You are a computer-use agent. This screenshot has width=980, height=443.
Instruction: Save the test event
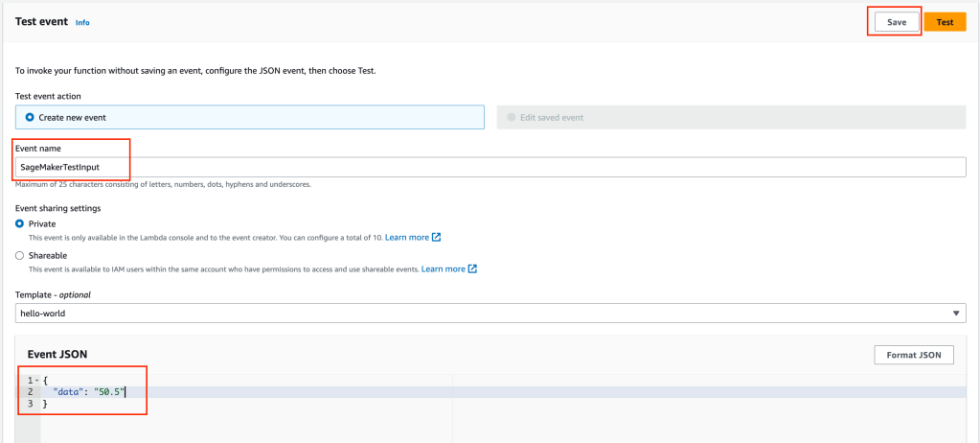[x=896, y=22]
